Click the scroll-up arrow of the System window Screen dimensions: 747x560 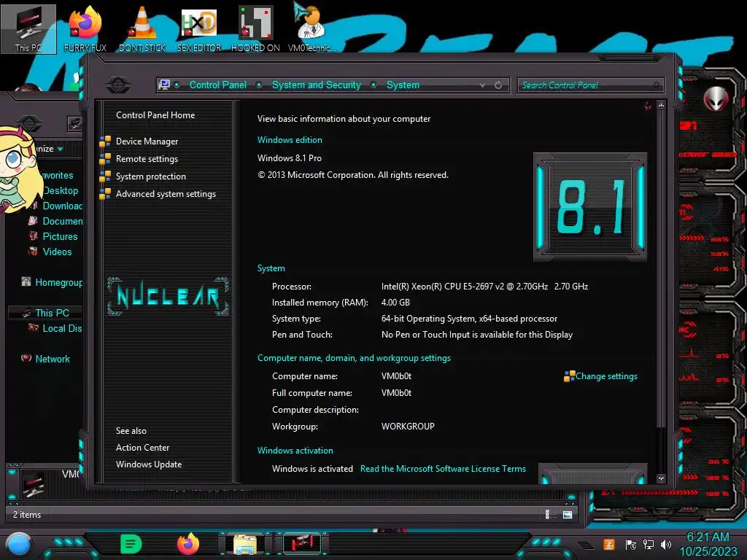coord(661,105)
